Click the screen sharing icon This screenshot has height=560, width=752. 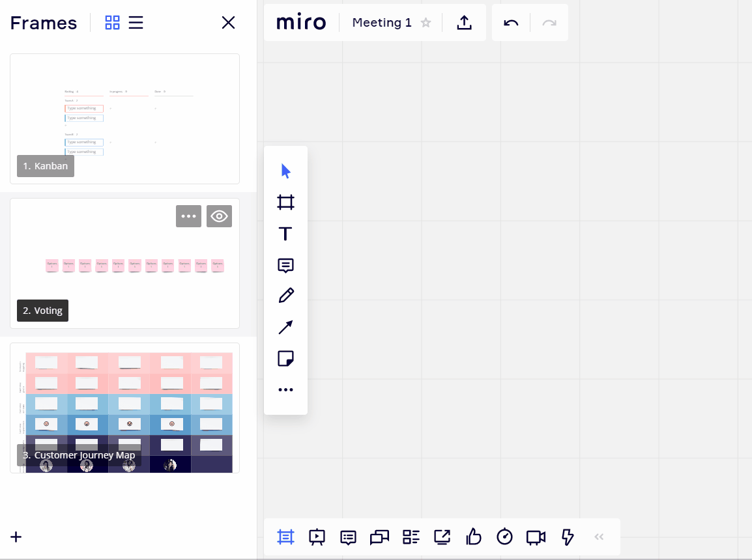click(442, 537)
